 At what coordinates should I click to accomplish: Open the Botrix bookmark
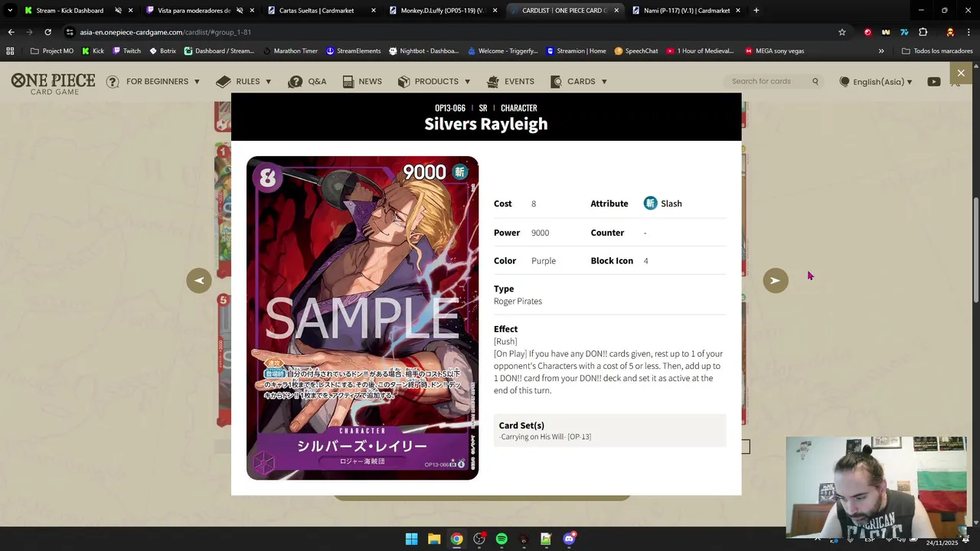(162, 51)
